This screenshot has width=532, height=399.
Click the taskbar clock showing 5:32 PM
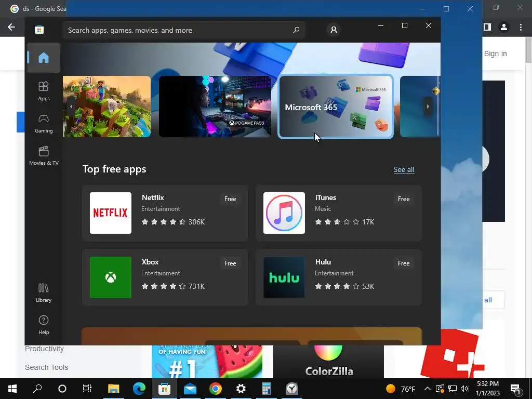point(488,389)
